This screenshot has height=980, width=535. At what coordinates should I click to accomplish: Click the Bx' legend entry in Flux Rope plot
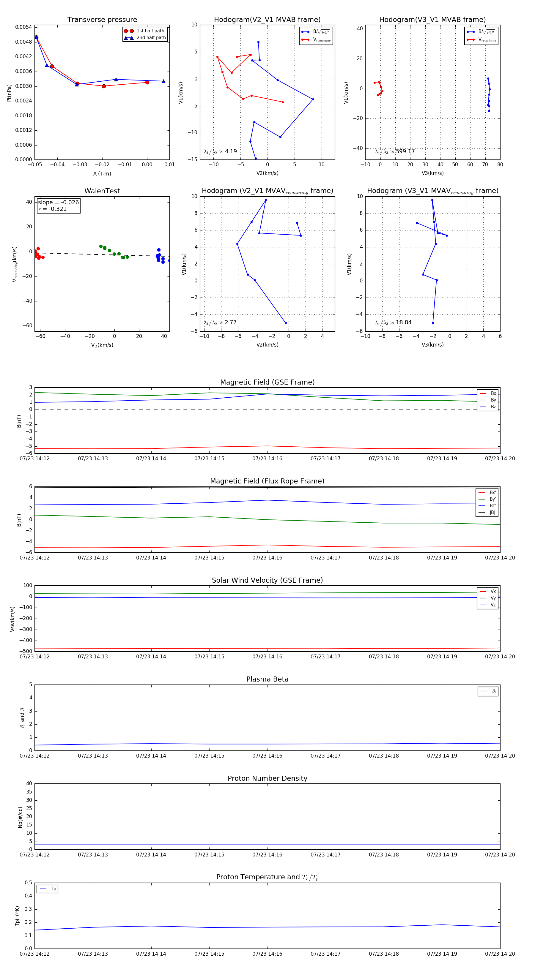(x=487, y=493)
